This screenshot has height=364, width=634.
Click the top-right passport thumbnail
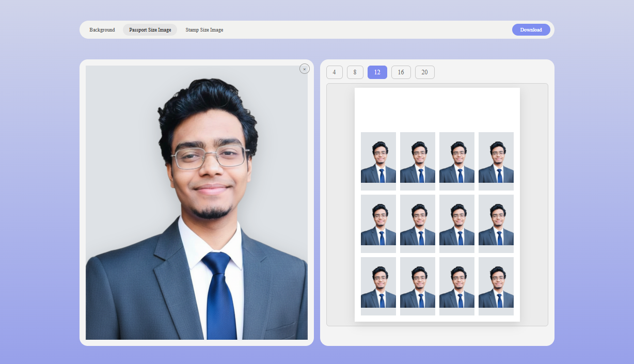pos(496,160)
